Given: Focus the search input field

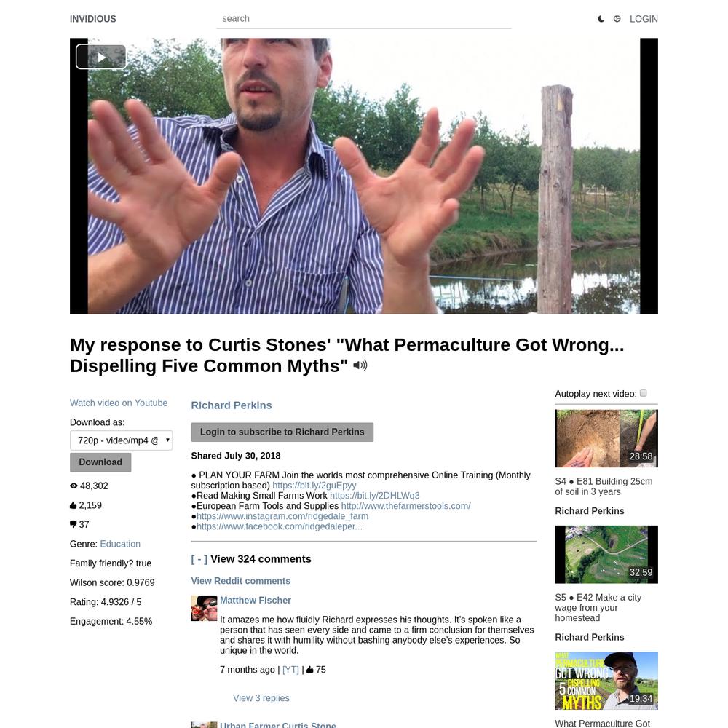Looking at the screenshot, I should coord(363,19).
